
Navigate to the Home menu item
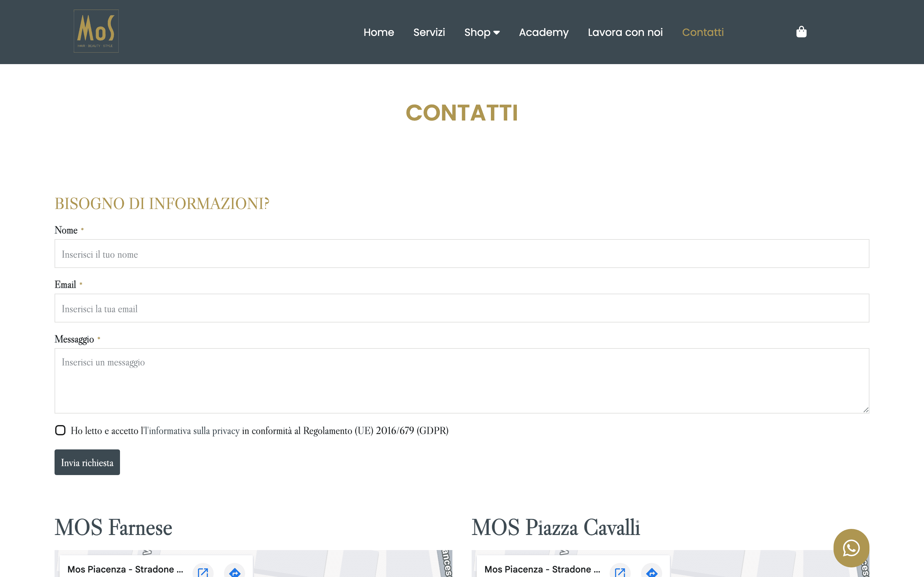tap(379, 32)
